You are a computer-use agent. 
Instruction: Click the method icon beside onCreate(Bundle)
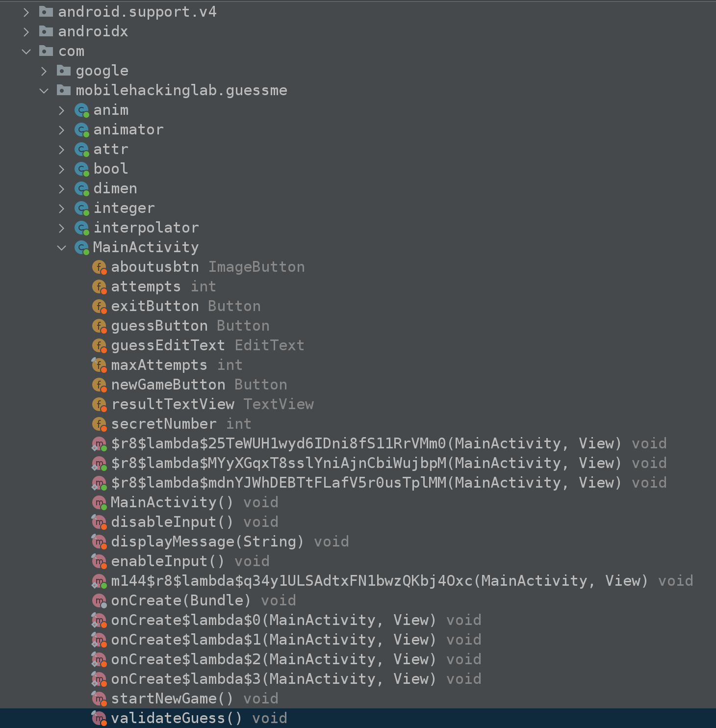(x=100, y=601)
